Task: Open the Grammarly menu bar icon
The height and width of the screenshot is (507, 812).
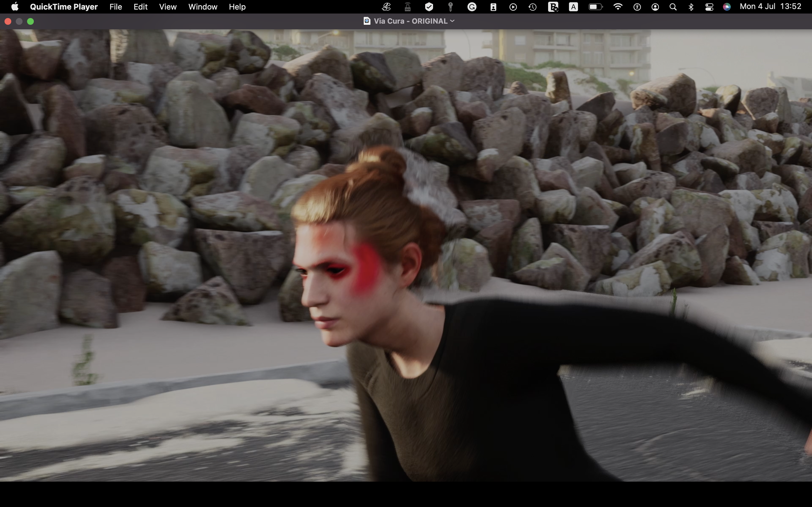Action: pos(472,7)
